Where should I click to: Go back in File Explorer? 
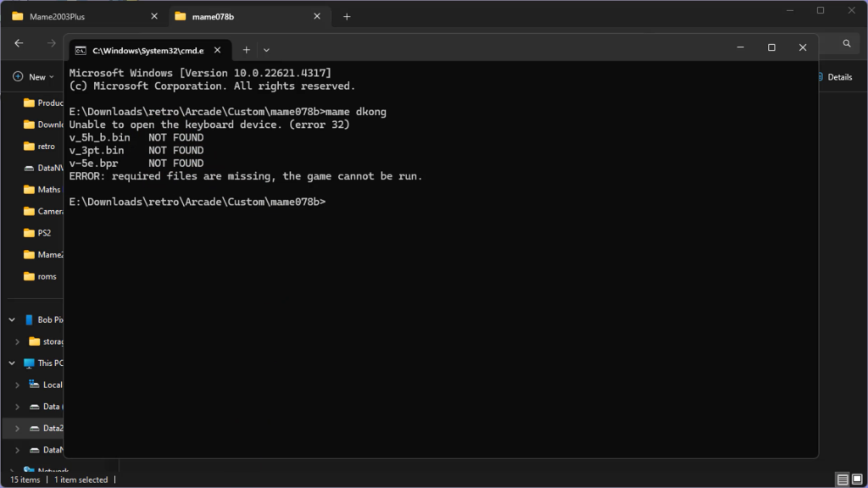coord(19,43)
